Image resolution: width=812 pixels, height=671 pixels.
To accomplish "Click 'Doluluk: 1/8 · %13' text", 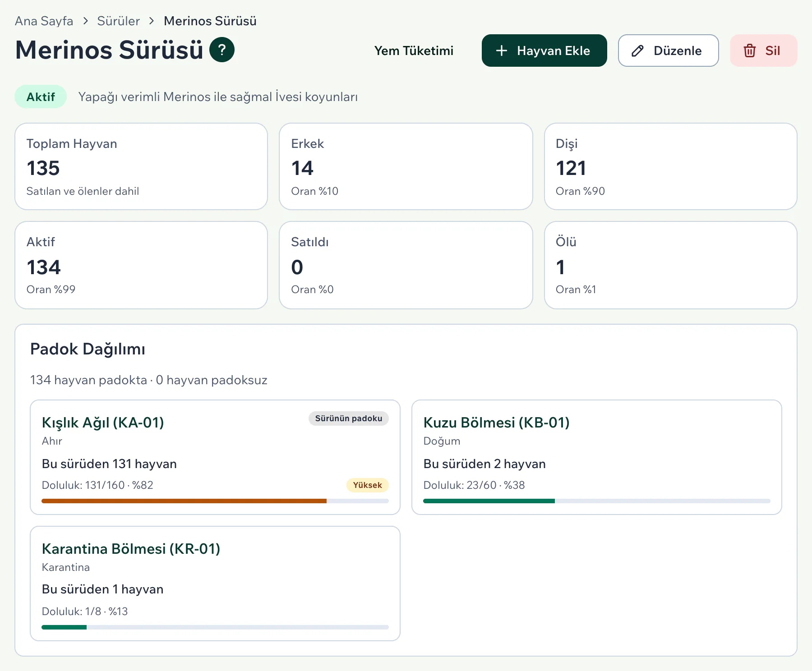I will point(85,611).
